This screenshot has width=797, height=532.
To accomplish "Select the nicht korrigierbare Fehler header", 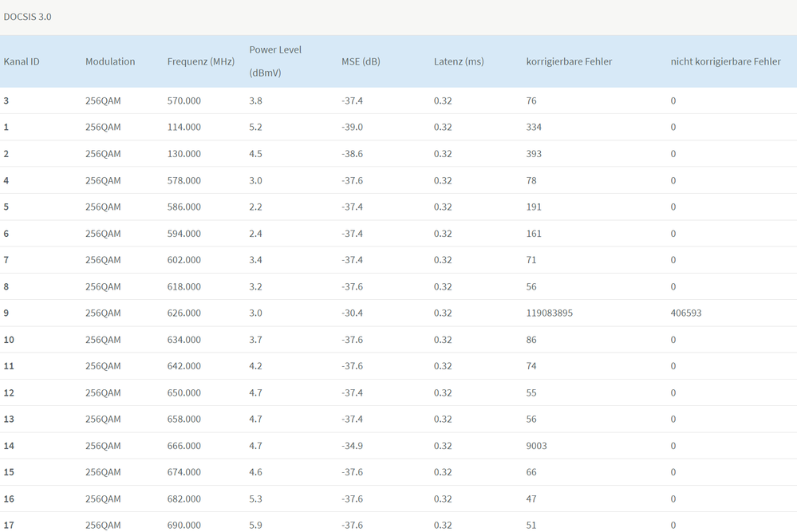I will pos(726,61).
